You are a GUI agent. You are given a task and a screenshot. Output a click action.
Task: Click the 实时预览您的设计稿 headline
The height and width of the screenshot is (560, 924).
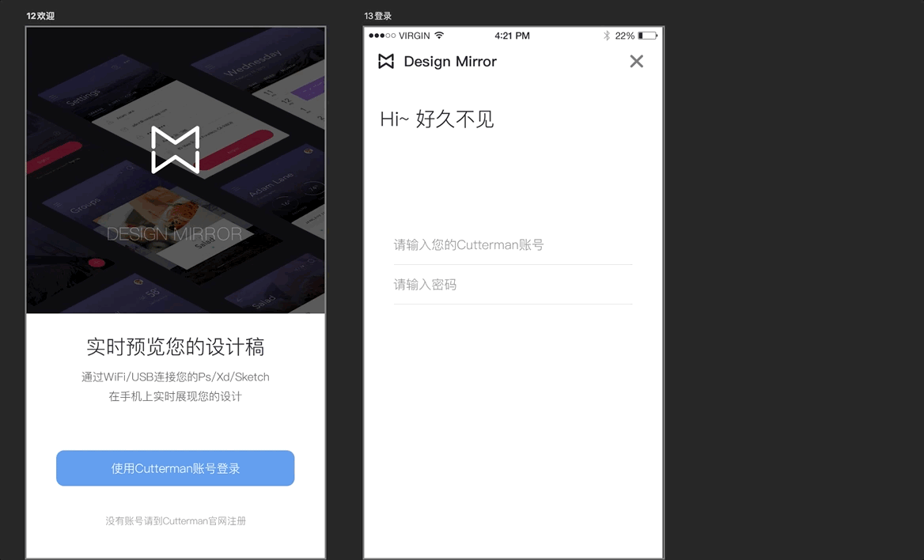(176, 346)
